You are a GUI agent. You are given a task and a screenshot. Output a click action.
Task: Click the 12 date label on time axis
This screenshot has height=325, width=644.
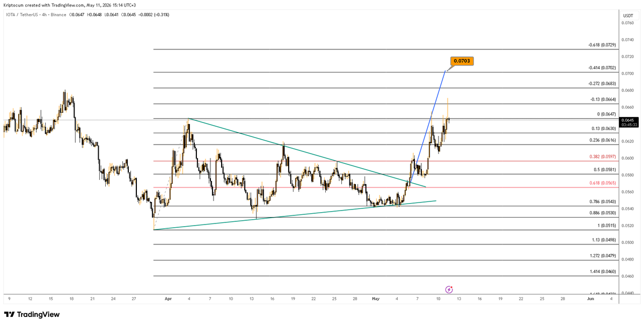(30, 298)
